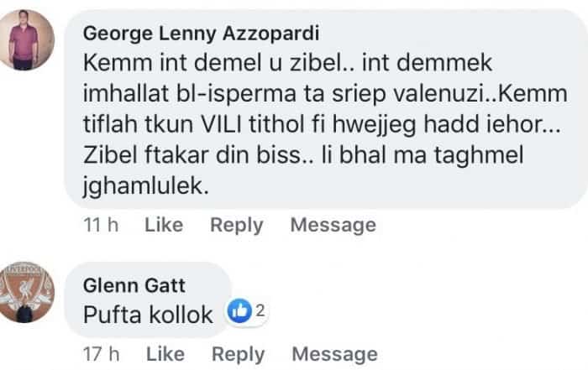Open the 11 h comment timestamp

[102, 225]
